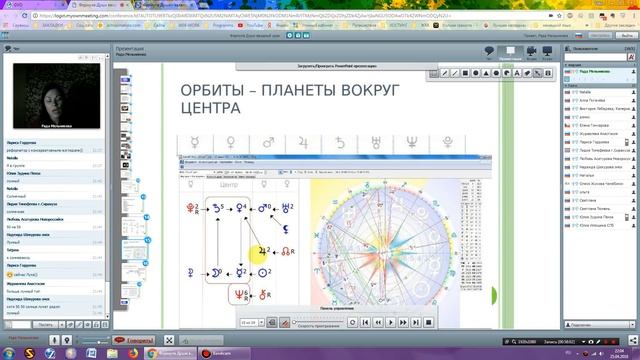Click the presenter's webcam video thumbnail
The height and width of the screenshot is (360, 640).
56,96
